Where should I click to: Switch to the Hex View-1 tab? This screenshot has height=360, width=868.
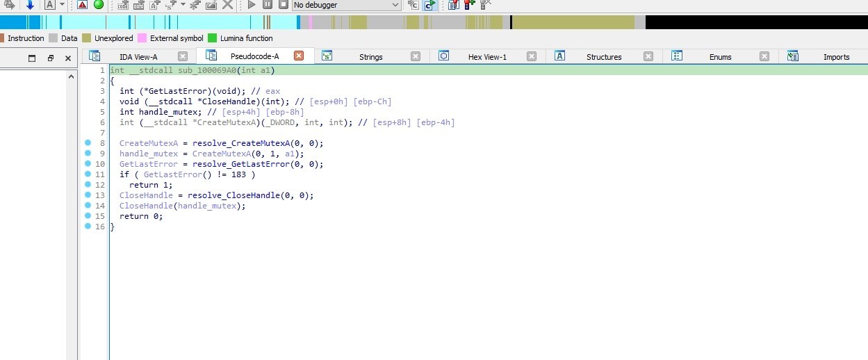[487, 57]
